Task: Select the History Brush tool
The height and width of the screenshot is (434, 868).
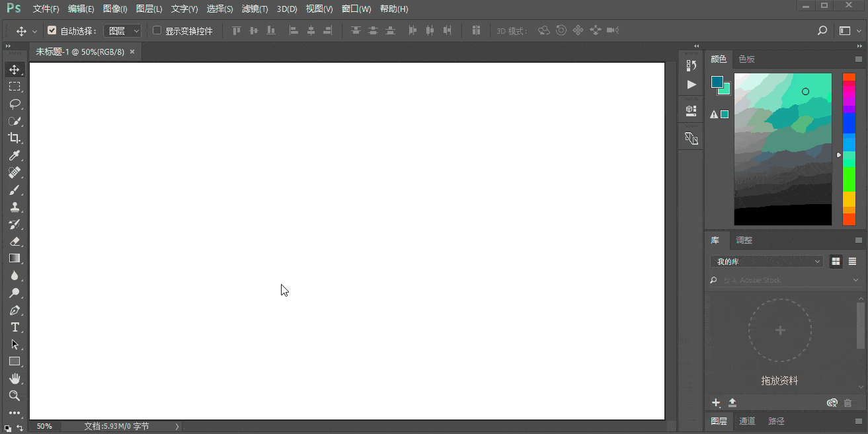Action: tap(15, 224)
